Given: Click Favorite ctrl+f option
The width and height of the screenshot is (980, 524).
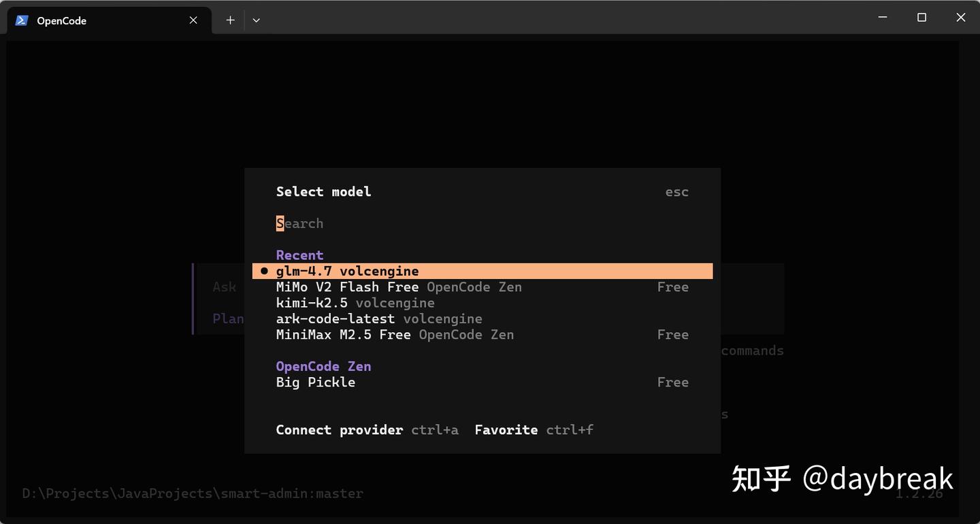Looking at the screenshot, I should (x=534, y=430).
